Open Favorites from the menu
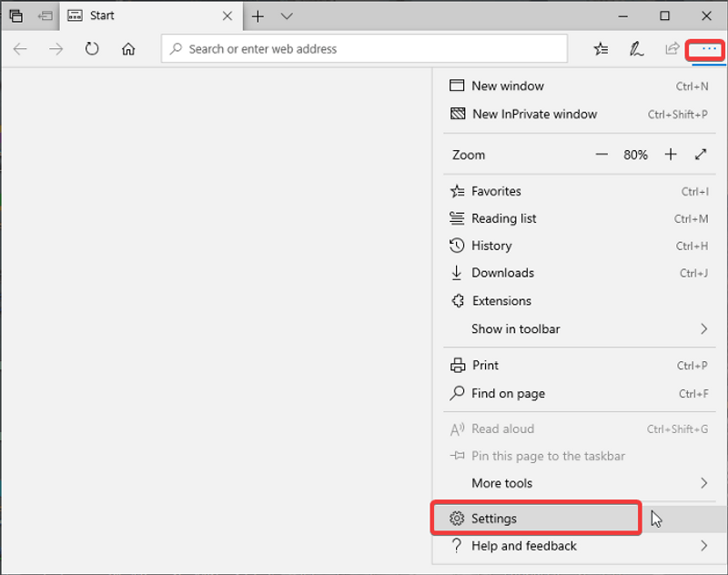This screenshot has height=575, width=728. tap(580, 191)
